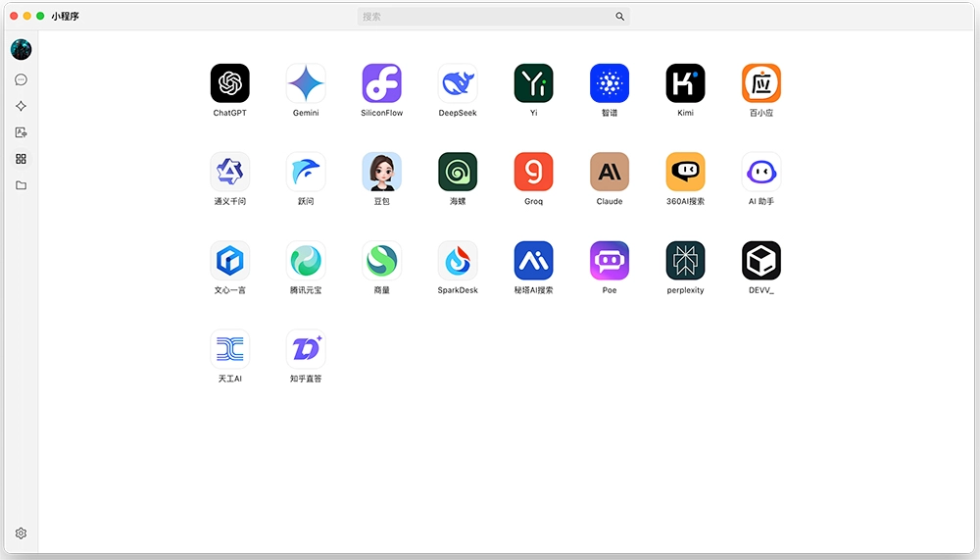The width and height of the screenshot is (980, 560).
Task: Open the 商量 mini app
Action: pos(382,260)
